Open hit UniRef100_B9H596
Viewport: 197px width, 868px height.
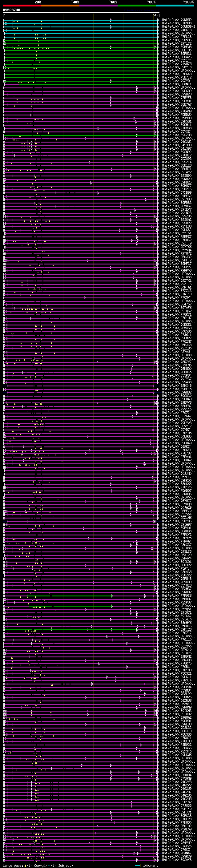click(x=177, y=40)
